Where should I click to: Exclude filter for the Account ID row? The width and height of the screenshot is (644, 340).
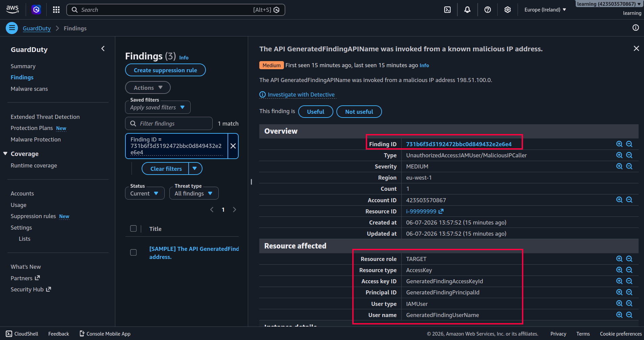tap(629, 200)
